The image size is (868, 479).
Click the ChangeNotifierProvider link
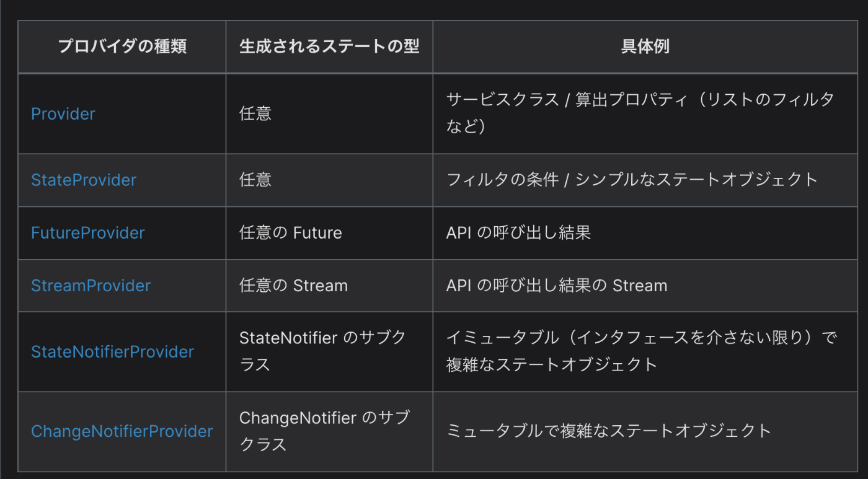pyautogui.click(x=122, y=431)
